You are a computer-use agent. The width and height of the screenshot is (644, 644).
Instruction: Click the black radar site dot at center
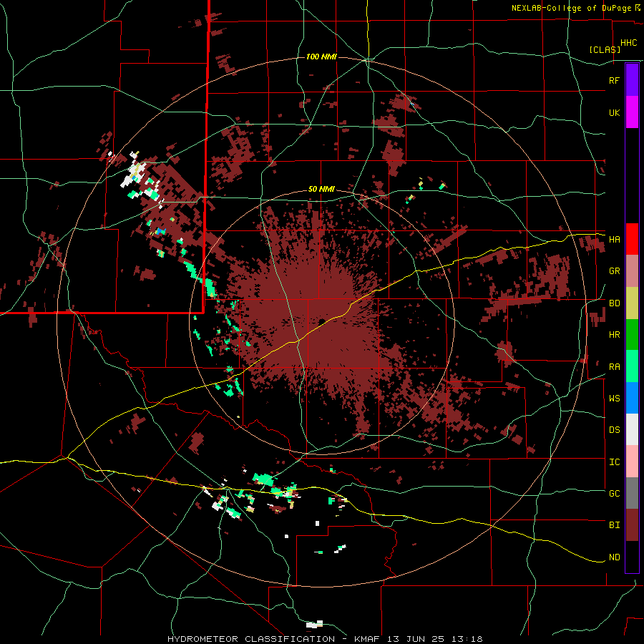(x=321, y=321)
